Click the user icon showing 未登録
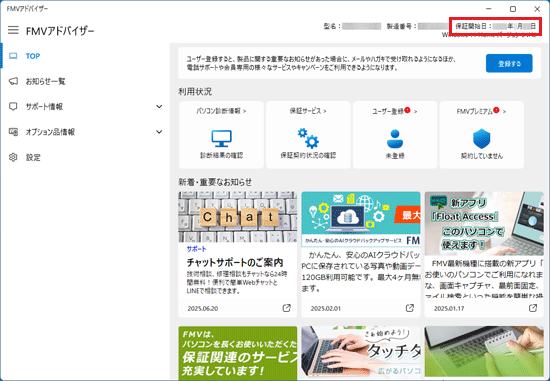The width and height of the screenshot is (550, 381). (x=395, y=138)
